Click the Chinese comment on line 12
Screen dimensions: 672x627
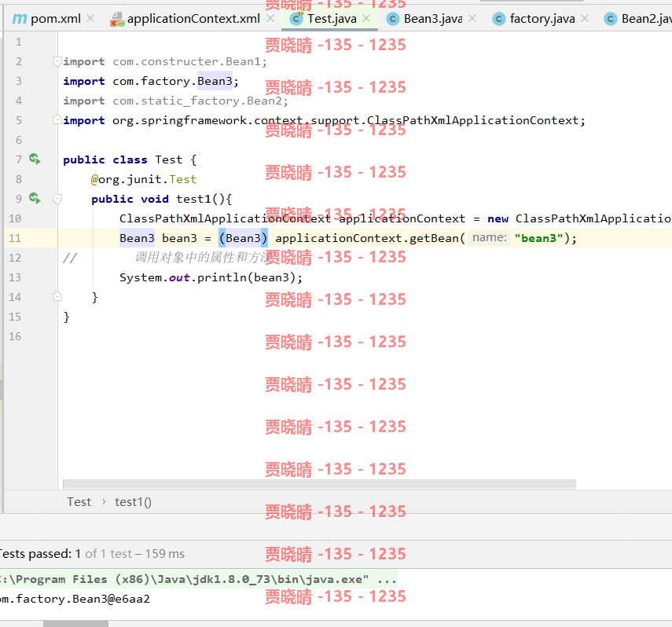coord(204,257)
